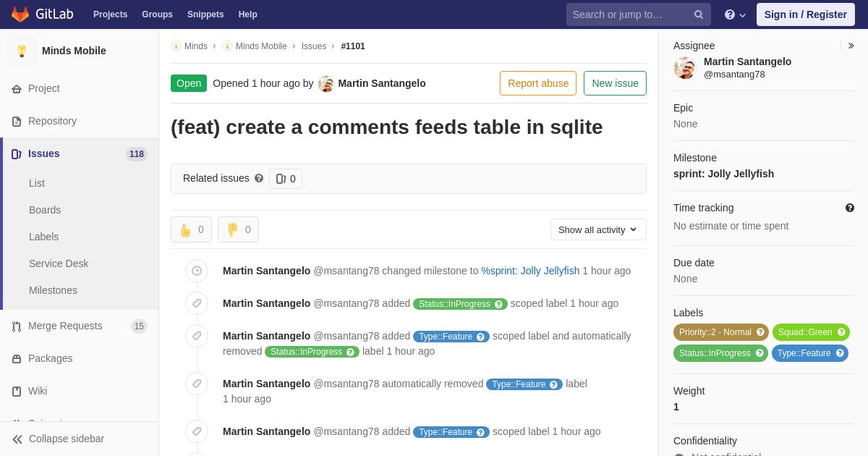Click the Related issues help icon

pos(259,178)
